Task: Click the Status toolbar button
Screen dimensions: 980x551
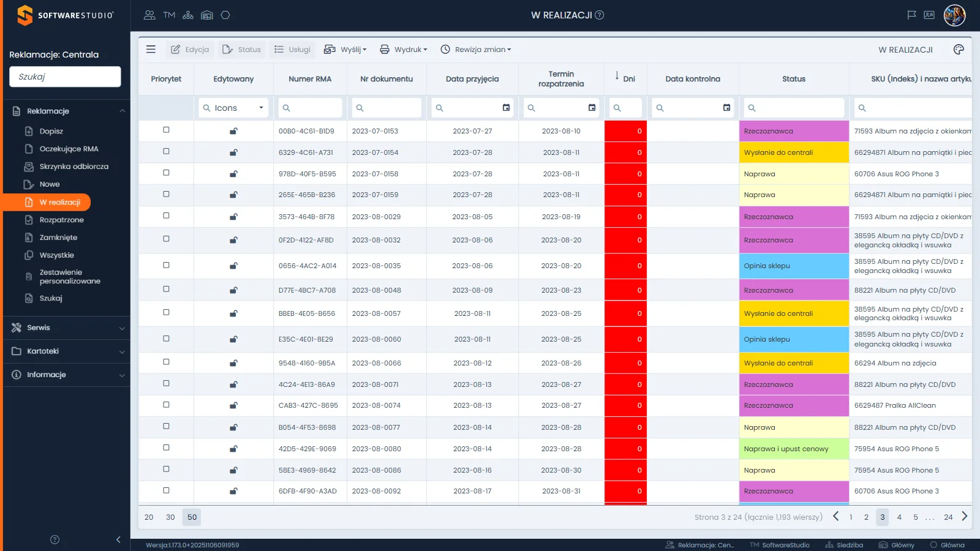Action: (x=242, y=50)
